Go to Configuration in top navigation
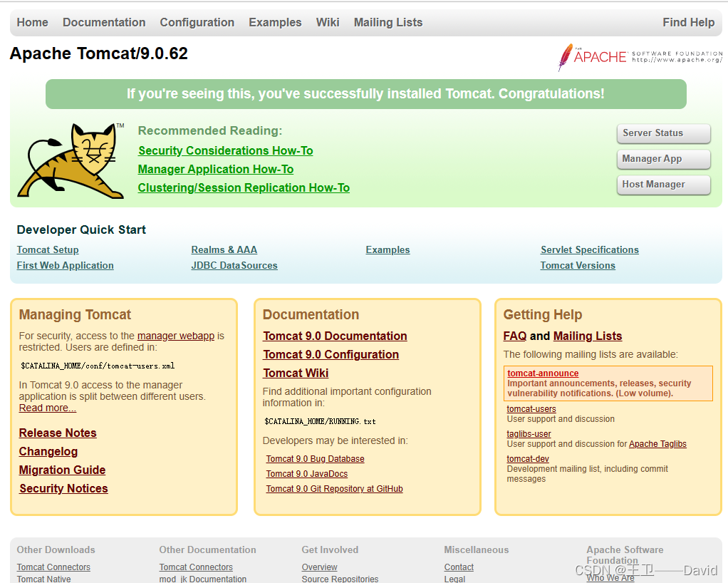Screen dimensions: 728x583 [x=197, y=22]
